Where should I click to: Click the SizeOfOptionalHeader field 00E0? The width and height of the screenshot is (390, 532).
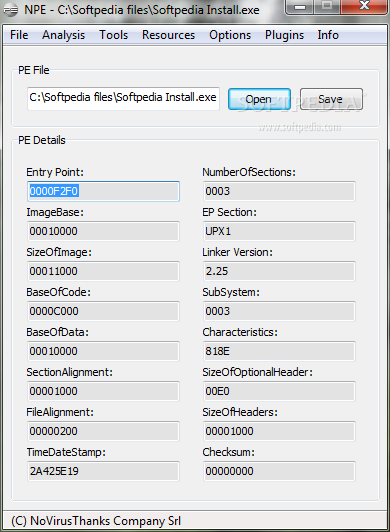(x=279, y=391)
